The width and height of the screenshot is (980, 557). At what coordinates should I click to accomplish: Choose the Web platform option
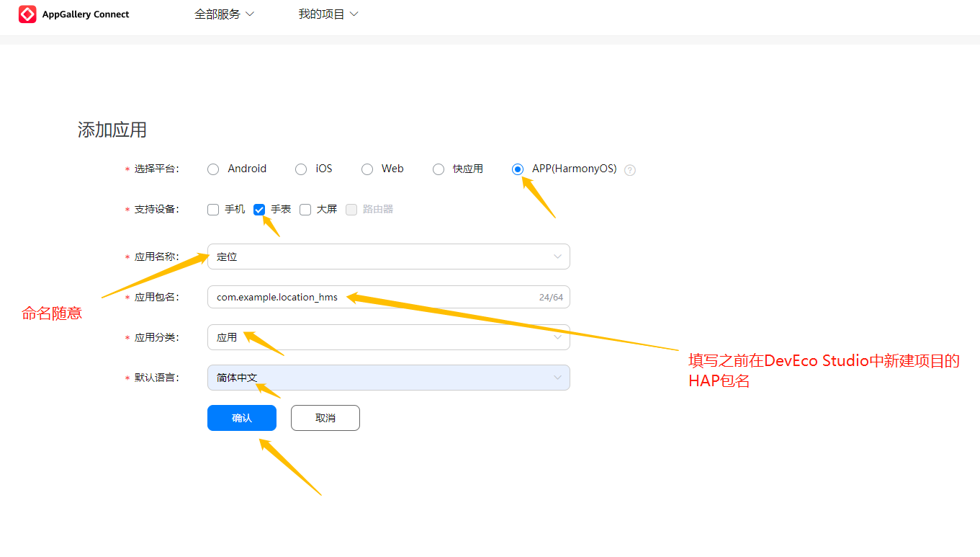pyautogui.click(x=367, y=169)
